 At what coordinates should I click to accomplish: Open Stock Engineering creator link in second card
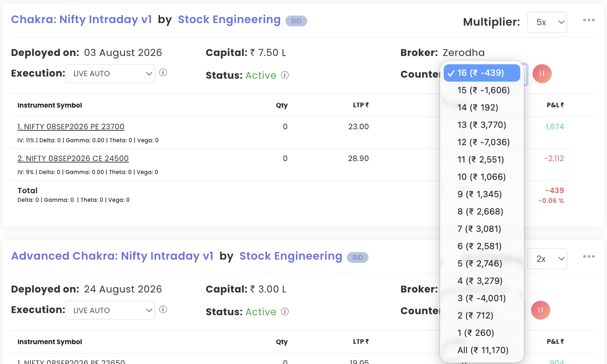291,256
